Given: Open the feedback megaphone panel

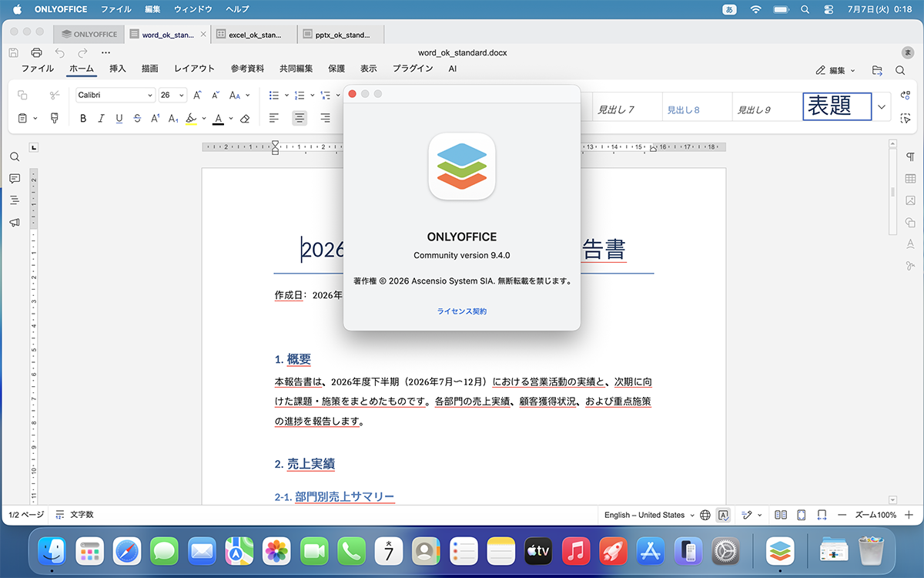Looking at the screenshot, I should click(x=15, y=223).
